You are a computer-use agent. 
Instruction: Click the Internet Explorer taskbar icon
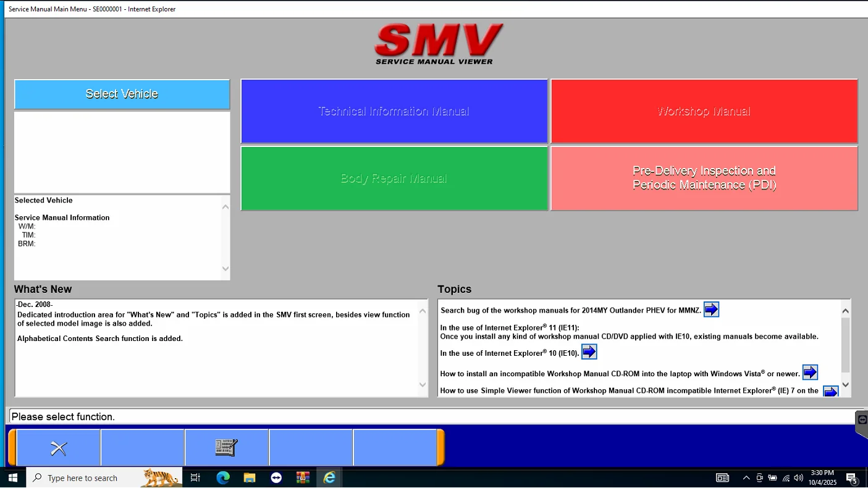point(329,477)
